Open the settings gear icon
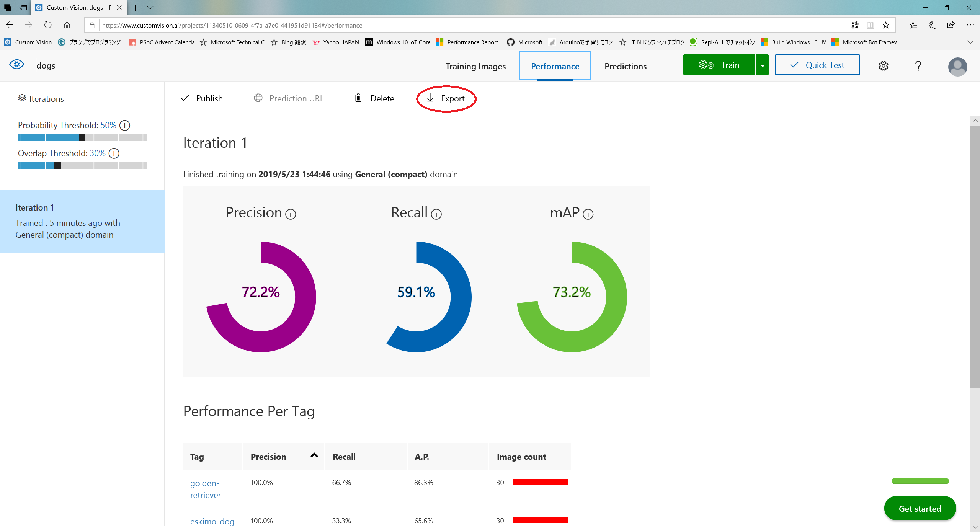Viewport: 980px width, 532px height. tap(883, 66)
